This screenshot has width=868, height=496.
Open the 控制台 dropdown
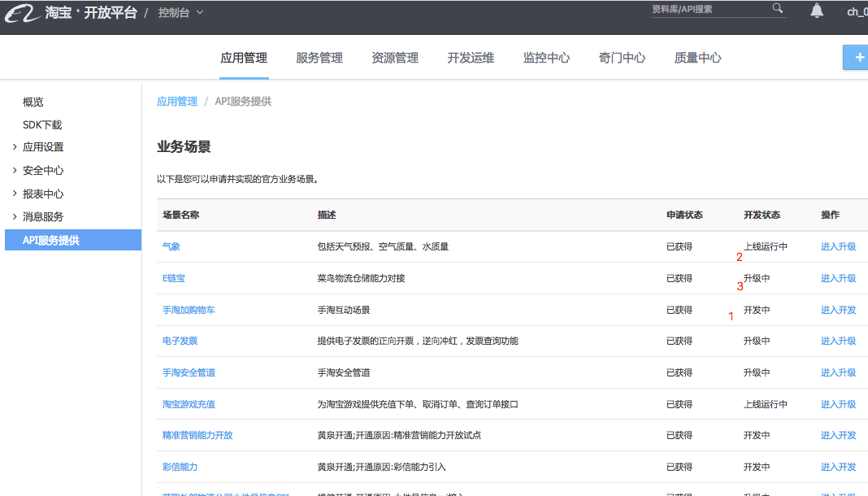180,12
